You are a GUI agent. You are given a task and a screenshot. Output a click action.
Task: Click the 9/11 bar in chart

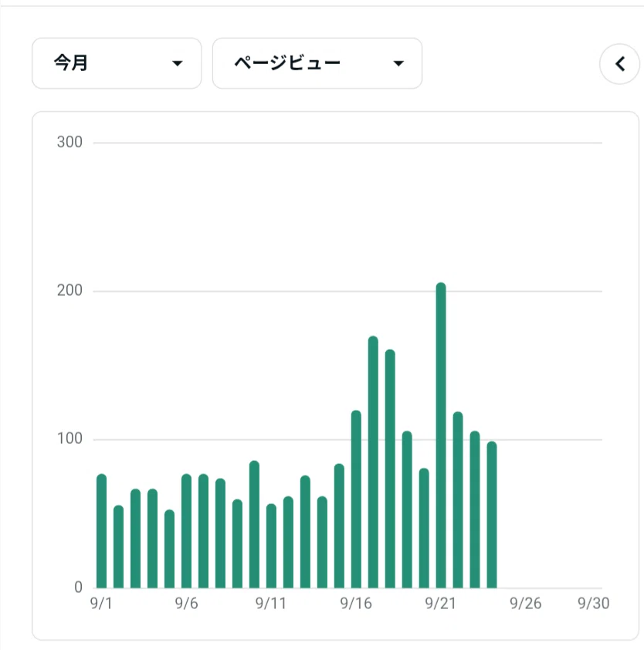271,546
